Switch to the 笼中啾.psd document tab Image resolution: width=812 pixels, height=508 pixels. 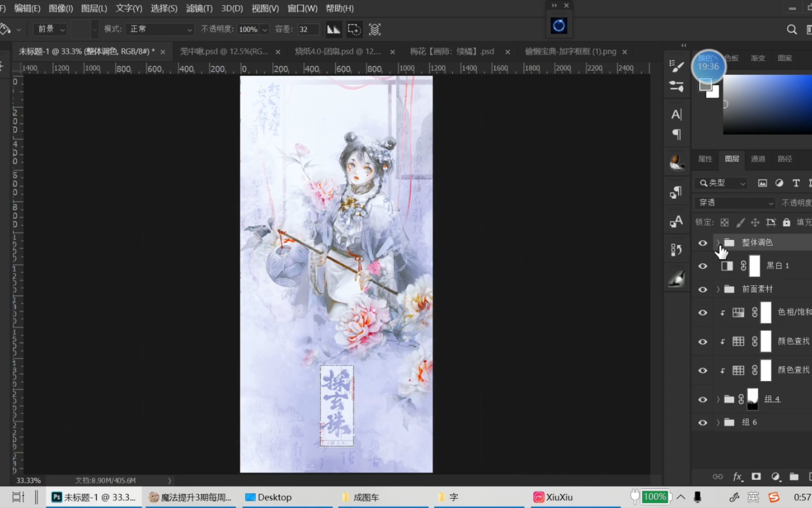click(x=224, y=51)
